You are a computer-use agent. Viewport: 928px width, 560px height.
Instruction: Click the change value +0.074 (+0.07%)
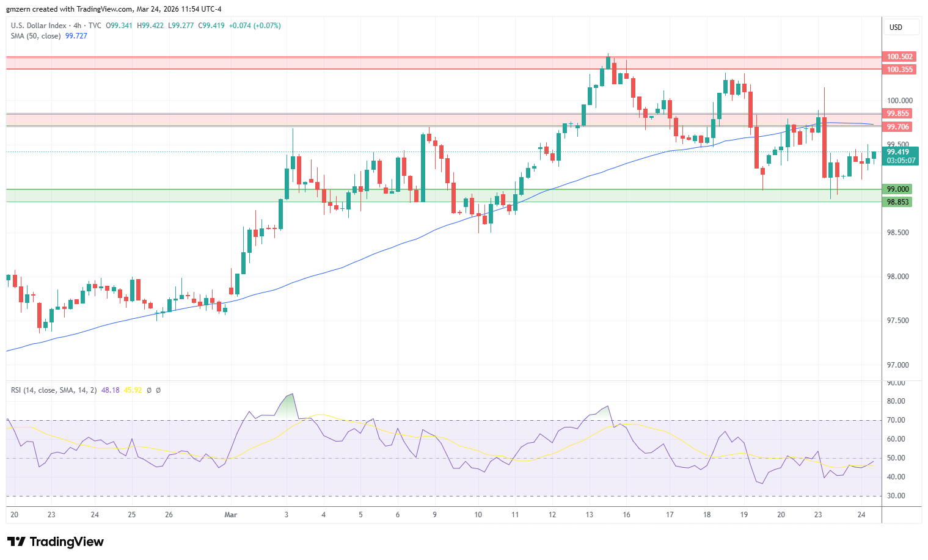[x=255, y=26]
